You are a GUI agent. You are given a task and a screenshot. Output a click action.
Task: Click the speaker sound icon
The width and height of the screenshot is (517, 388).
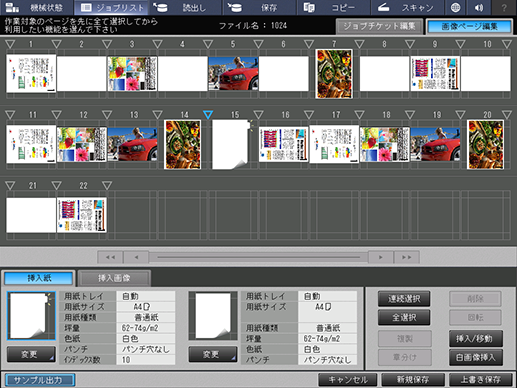coord(479,7)
